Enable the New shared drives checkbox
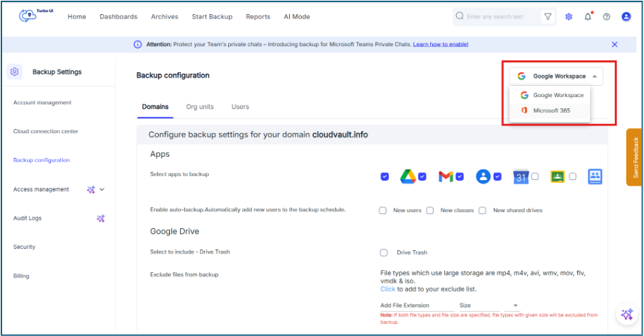This screenshot has width=644, height=336. click(x=482, y=211)
